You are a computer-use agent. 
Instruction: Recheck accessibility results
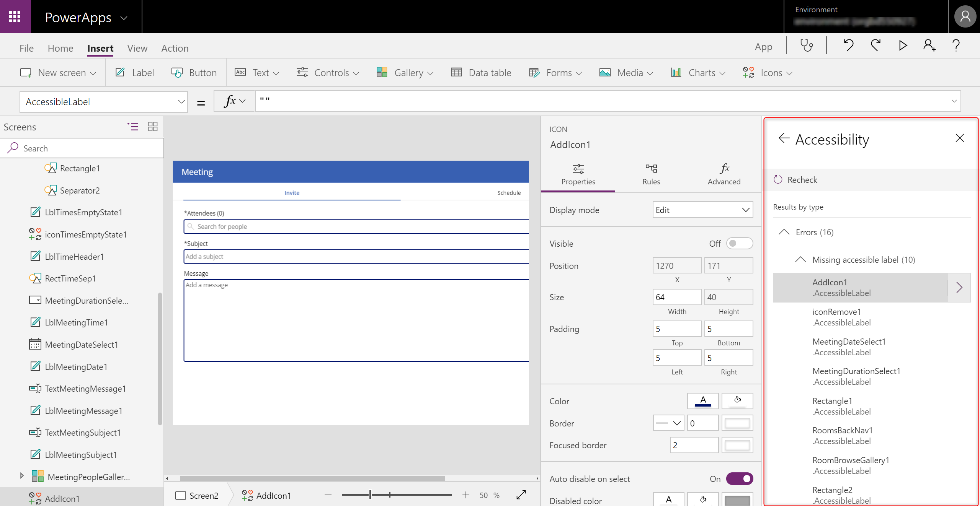coord(802,179)
